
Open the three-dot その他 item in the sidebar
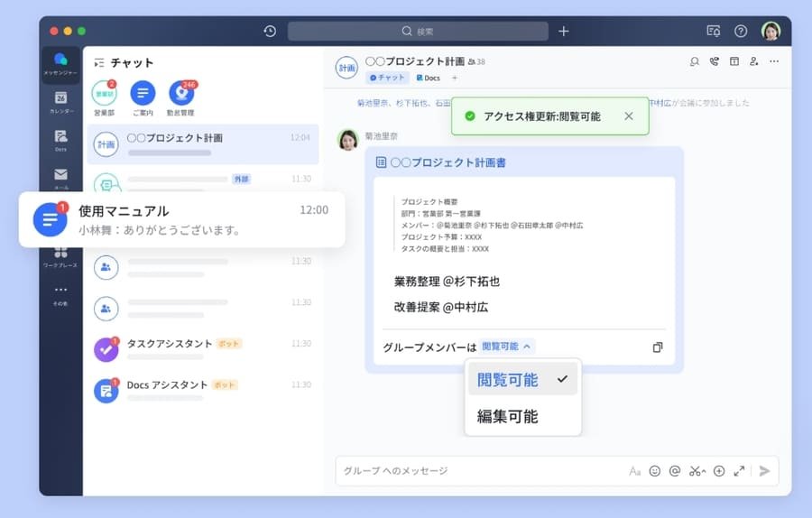coord(60,295)
